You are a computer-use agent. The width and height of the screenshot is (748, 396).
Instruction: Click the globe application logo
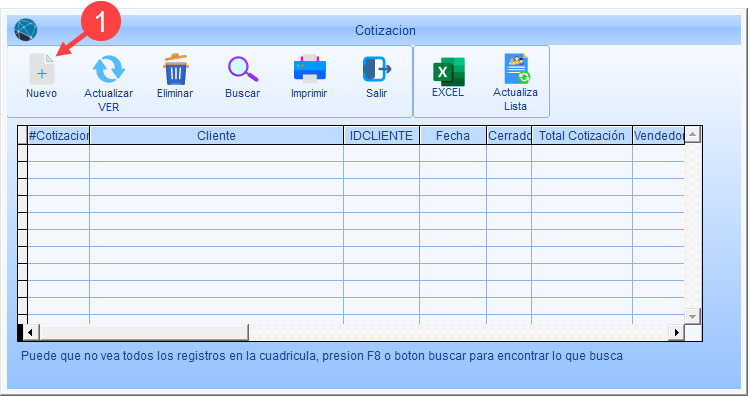point(26,30)
